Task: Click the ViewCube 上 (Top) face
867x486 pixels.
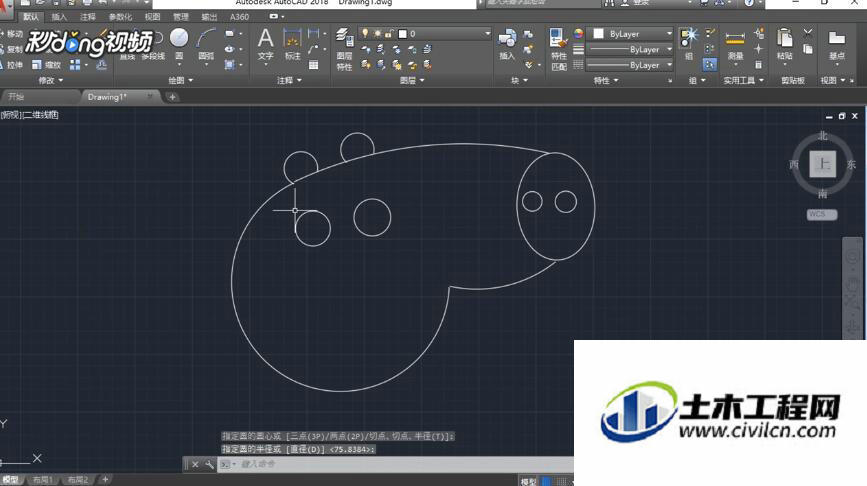Action: pos(822,164)
